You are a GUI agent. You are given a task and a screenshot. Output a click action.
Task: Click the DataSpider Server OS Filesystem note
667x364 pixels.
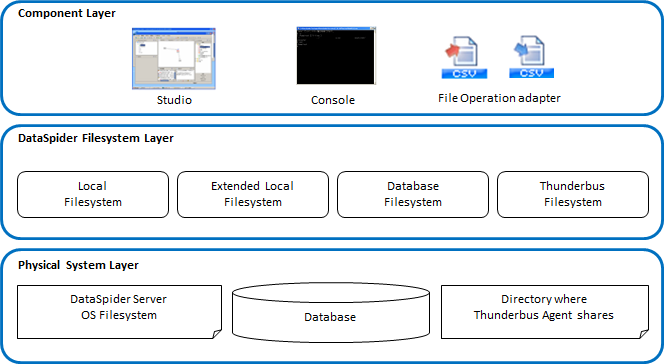click(119, 312)
